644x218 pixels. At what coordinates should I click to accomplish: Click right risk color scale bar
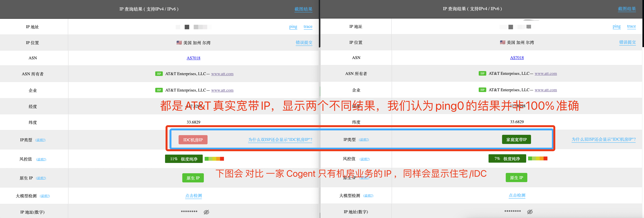coord(538,159)
